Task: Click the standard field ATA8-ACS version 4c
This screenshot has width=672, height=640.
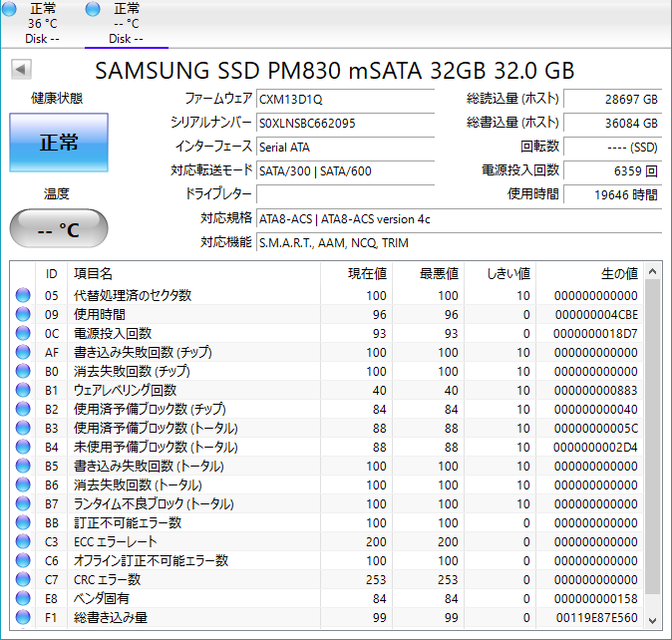Action: pos(459,219)
